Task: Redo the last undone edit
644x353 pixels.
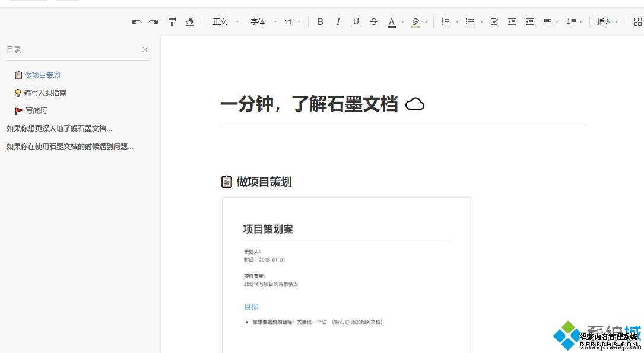Action: 154,22
